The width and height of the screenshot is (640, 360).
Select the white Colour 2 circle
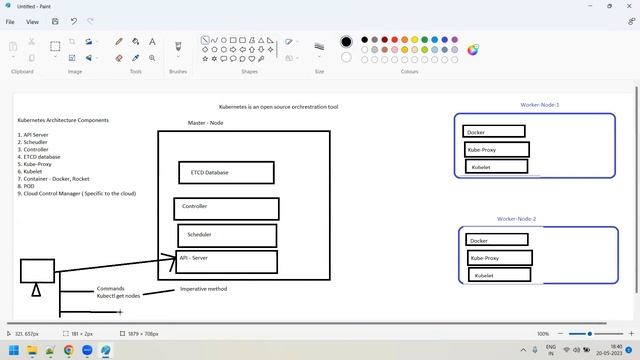pyautogui.click(x=346, y=58)
